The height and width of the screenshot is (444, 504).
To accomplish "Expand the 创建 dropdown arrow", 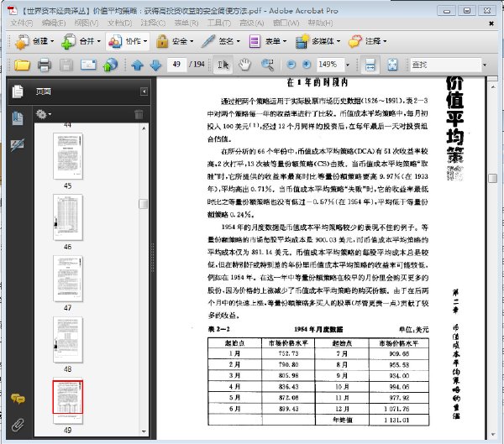I will 52,41.
